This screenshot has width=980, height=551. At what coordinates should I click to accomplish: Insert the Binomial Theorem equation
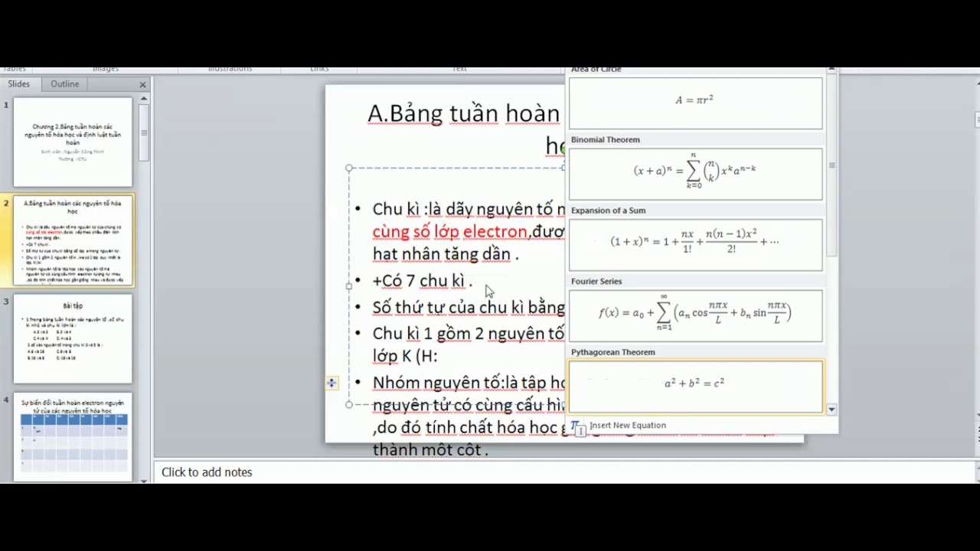pyautogui.click(x=695, y=174)
